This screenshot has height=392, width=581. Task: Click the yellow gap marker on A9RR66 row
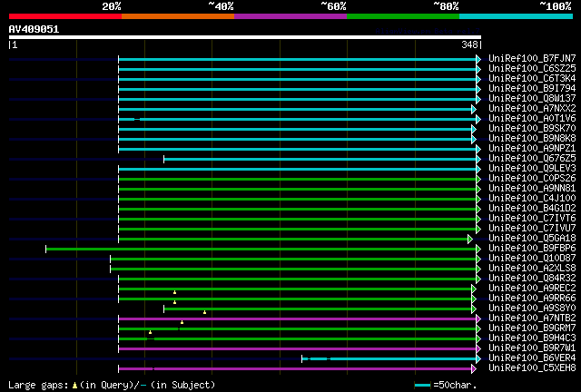pos(174,302)
